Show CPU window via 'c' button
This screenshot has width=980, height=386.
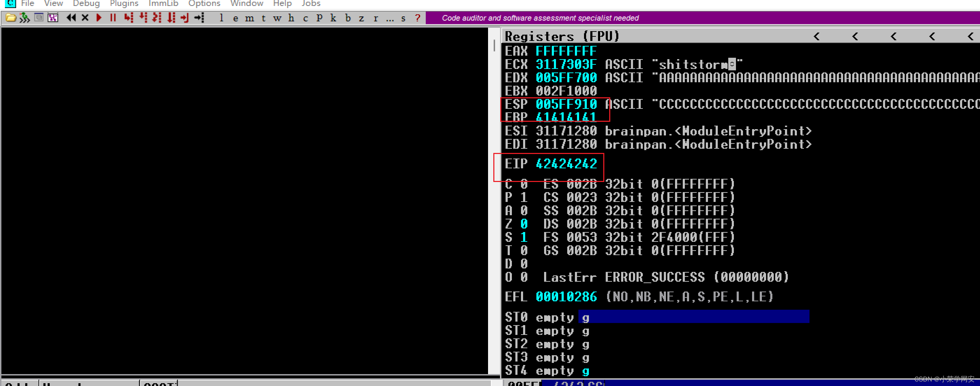(x=306, y=18)
